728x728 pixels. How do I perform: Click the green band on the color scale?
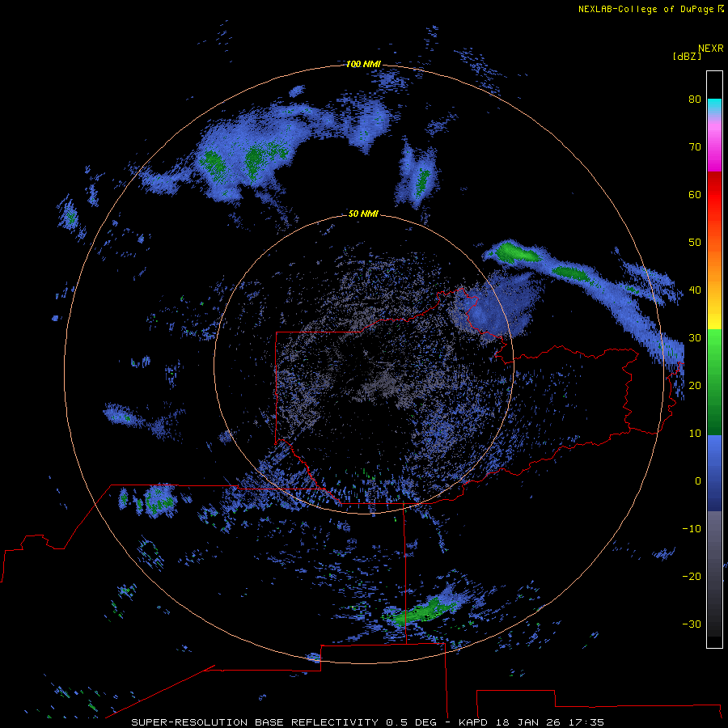click(x=714, y=382)
